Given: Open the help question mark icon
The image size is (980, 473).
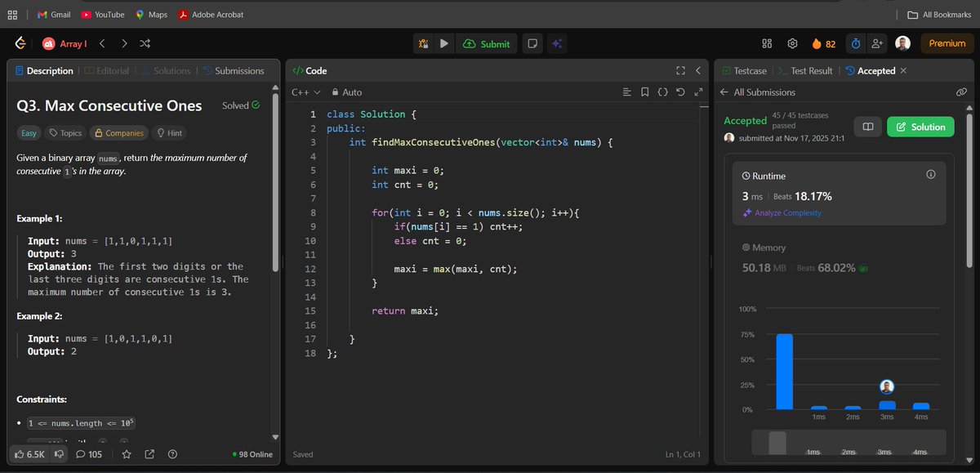Looking at the screenshot, I should 172,454.
